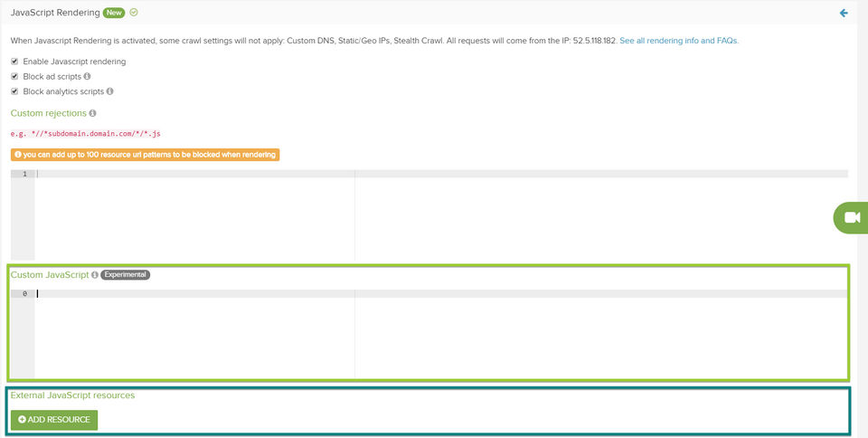The width and height of the screenshot is (868, 438).
Task: Click the Custom rejections info icon
Action: pos(92,113)
